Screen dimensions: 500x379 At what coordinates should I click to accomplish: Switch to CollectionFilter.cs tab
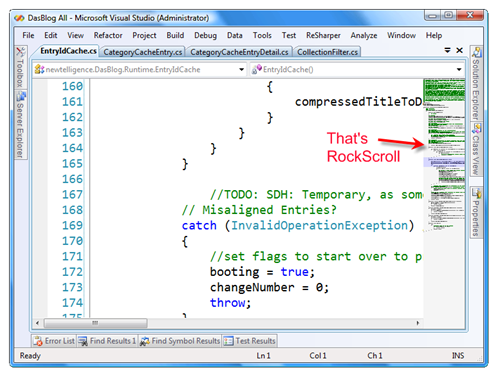coord(327,52)
